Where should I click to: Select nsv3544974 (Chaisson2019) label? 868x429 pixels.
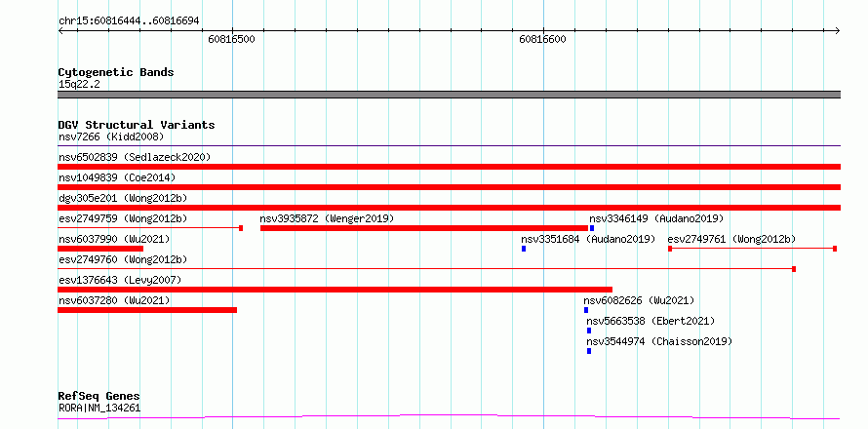[659, 341]
